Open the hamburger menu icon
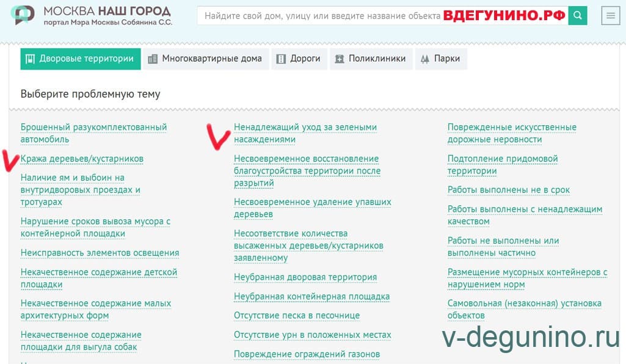This screenshot has height=364, width=626. (x=610, y=16)
